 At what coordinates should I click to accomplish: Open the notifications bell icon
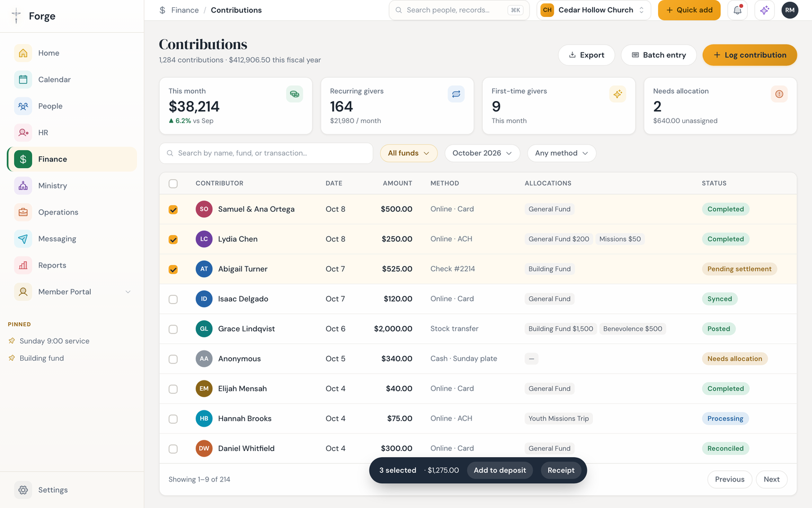point(738,10)
